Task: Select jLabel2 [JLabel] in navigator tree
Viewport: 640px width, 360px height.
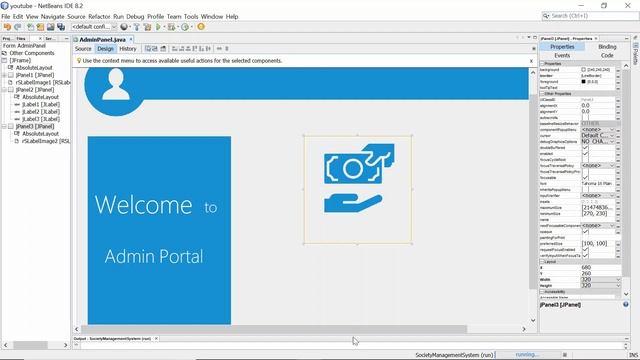Action: (41, 112)
